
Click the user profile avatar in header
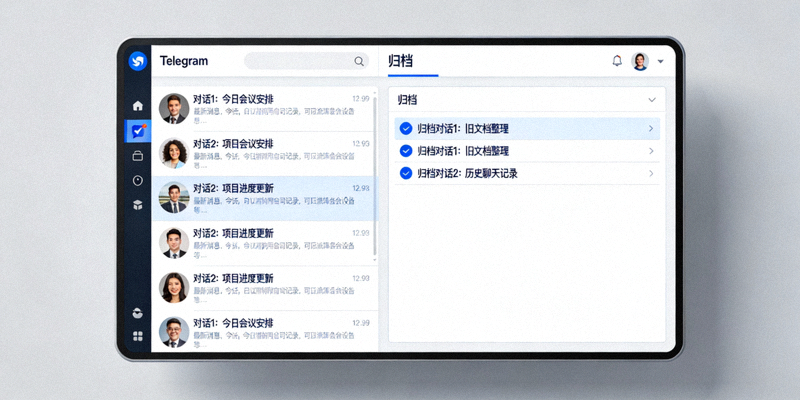point(640,61)
